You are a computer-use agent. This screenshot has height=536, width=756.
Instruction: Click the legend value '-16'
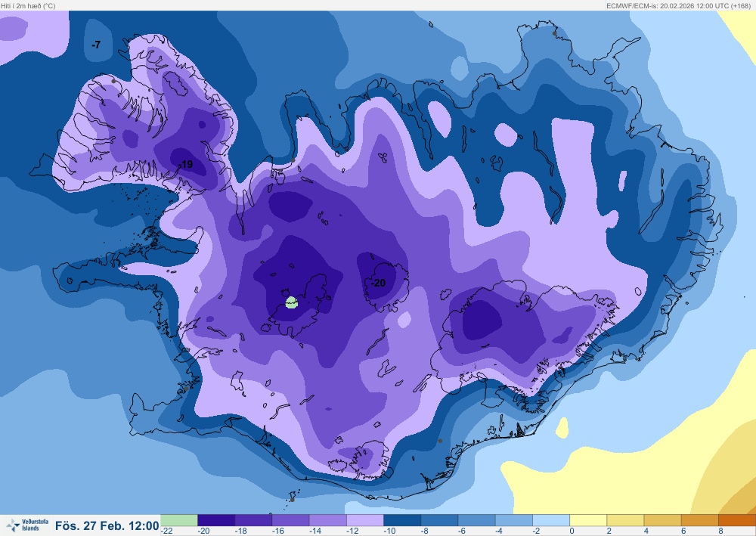pyautogui.click(x=278, y=531)
